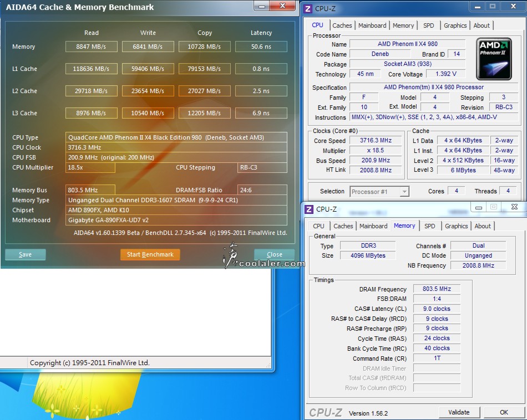This screenshot has height=420, width=527.
Task: Click the AIDA64 Copyright status bar text
Action: (x=90, y=362)
